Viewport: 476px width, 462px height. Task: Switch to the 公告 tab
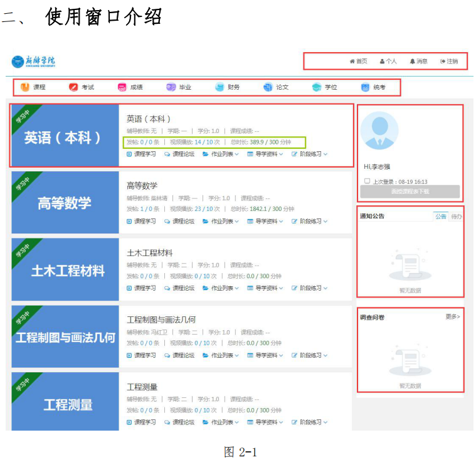click(441, 217)
